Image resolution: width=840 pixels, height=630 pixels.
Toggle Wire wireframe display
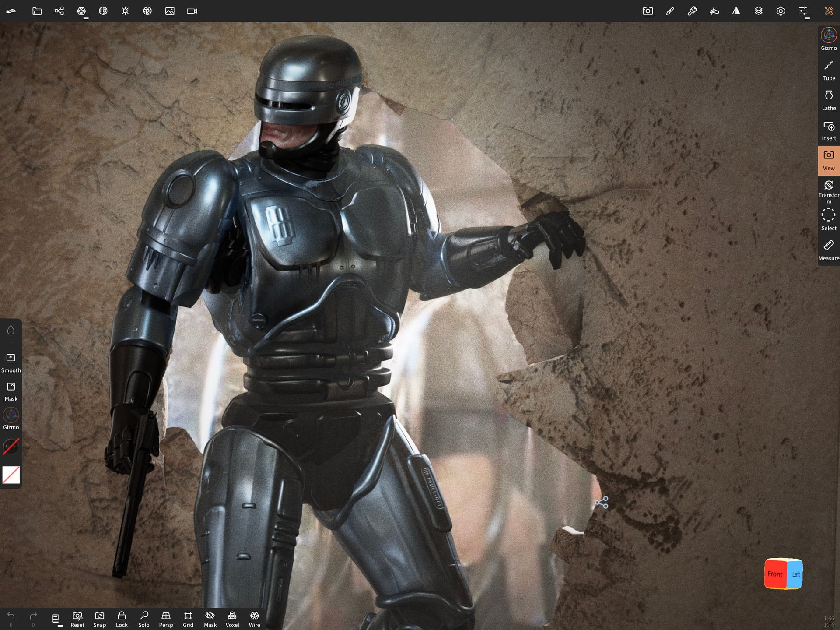pos(254,619)
